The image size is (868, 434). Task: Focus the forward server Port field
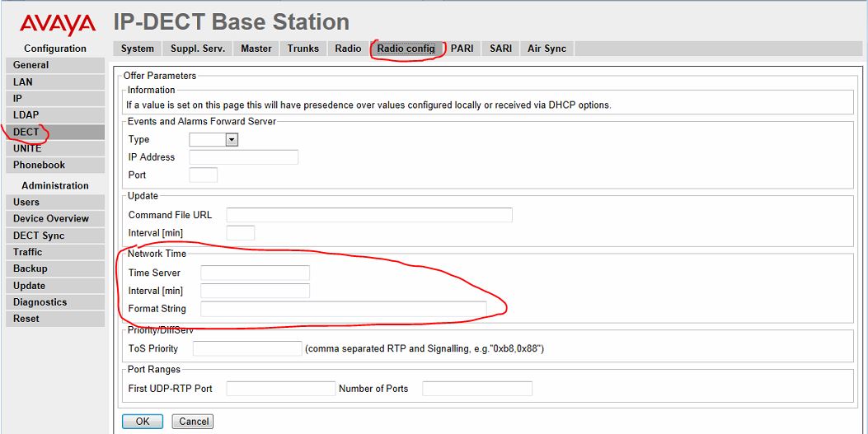click(203, 175)
